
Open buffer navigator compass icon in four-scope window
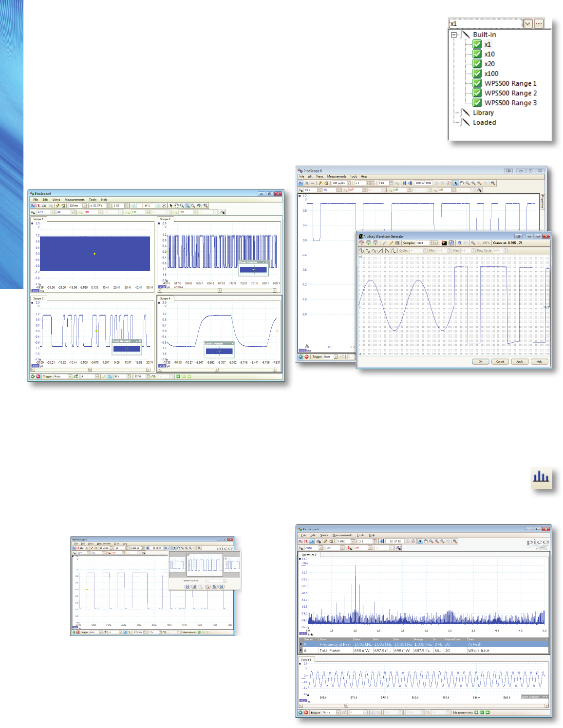tap(164, 205)
